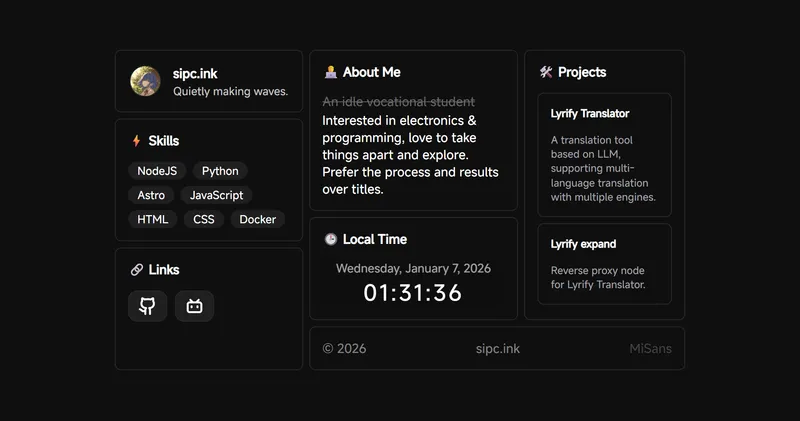Select the Docker skill tag
This screenshot has height=421, width=800.
pyautogui.click(x=257, y=219)
